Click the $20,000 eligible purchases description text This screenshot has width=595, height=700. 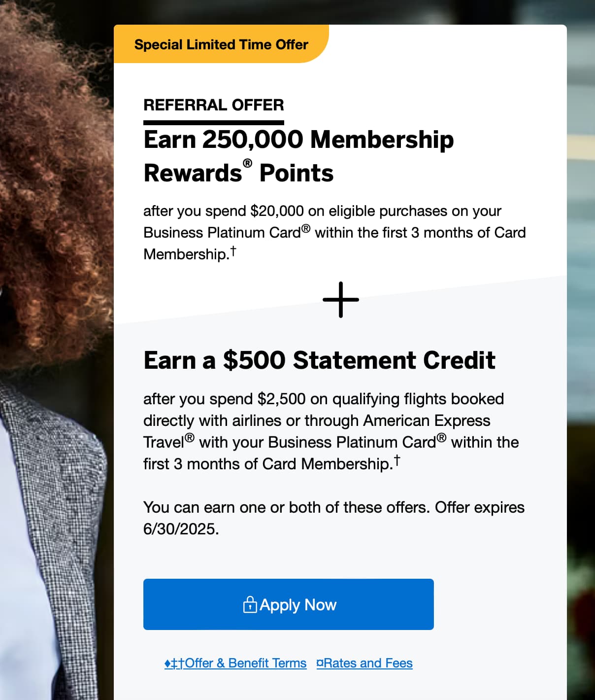point(322,211)
